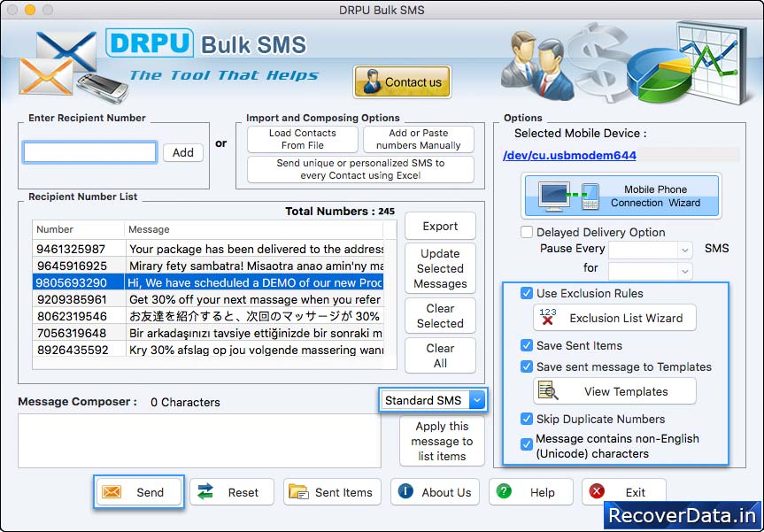Image resolution: width=764 pixels, height=532 pixels.
Task: Click the Send button label
Action: tap(150, 492)
